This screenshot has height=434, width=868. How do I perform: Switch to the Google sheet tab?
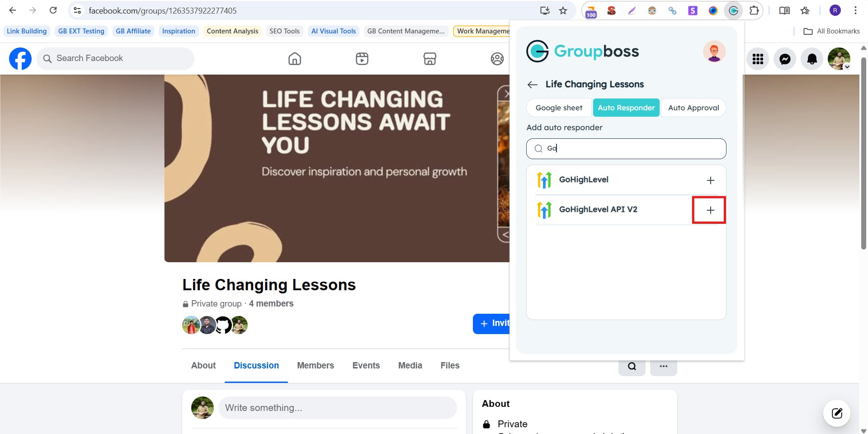point(559,108)
